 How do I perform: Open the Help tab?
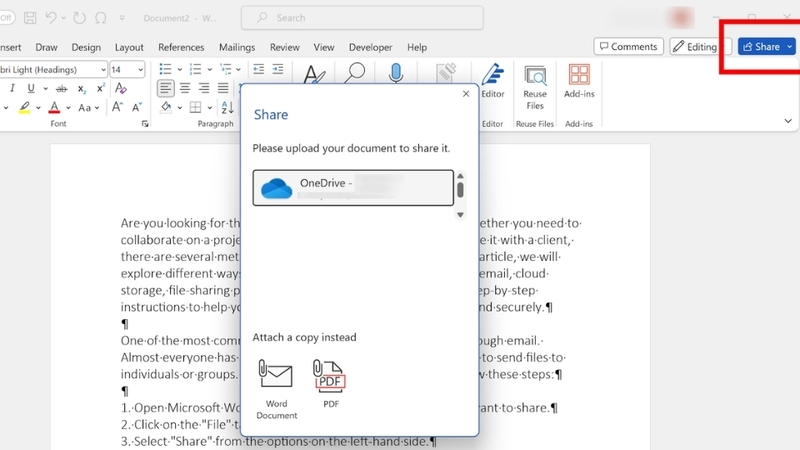point(417,47)
